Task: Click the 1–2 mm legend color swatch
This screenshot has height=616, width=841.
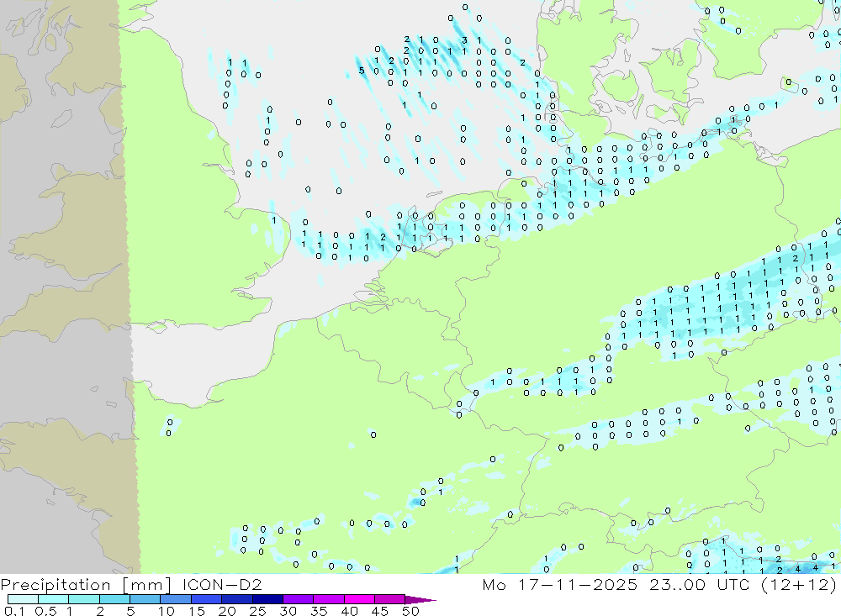Action: pos(84,599)
